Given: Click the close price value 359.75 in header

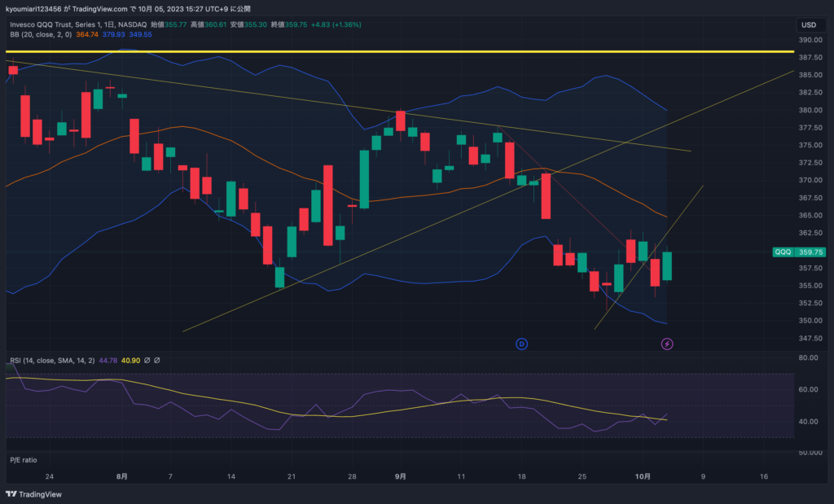Looking at the screenshot, I should (x=296, y=24).
